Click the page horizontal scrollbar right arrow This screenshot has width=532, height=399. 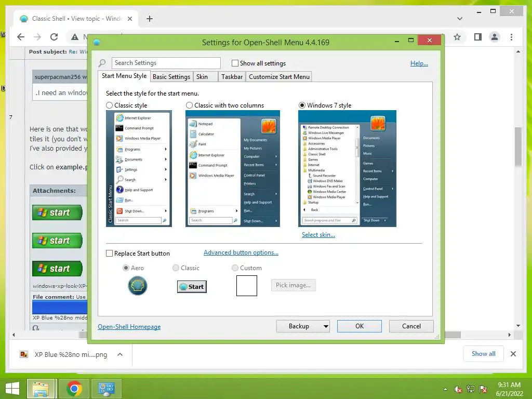tap(509, 335)
